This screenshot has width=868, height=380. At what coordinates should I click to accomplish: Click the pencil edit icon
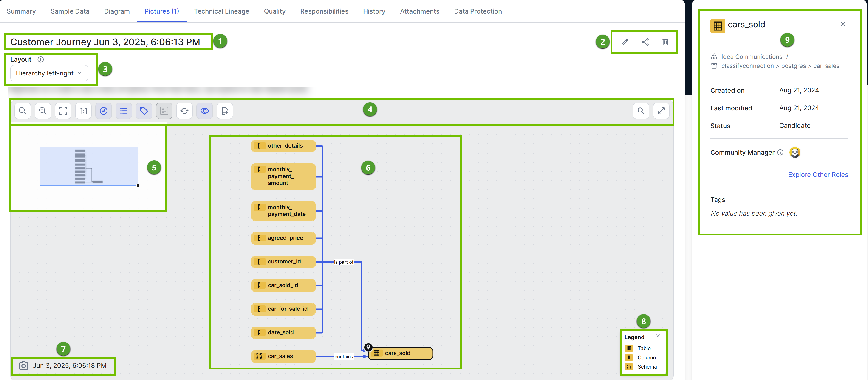tap(625, 42)
